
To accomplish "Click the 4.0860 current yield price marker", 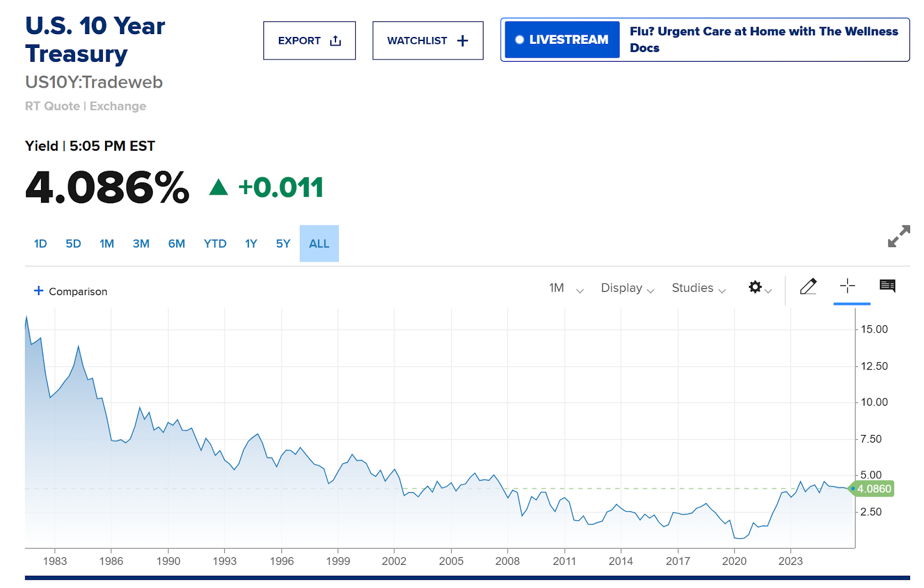I will coord(873,489).
